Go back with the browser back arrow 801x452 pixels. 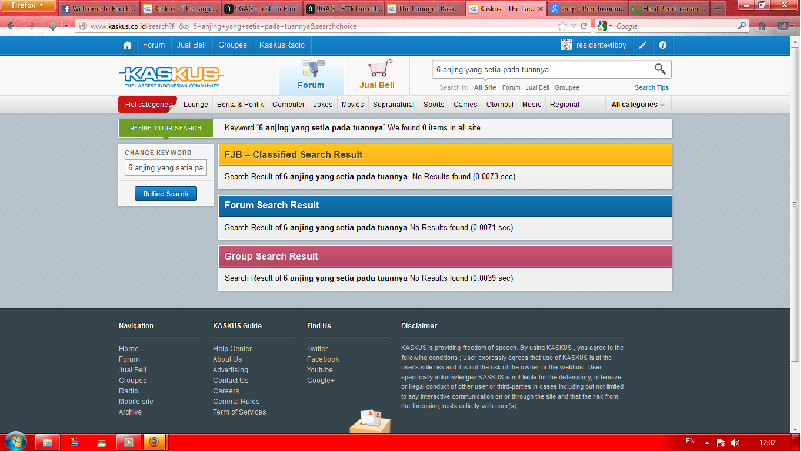coord(11,26)
